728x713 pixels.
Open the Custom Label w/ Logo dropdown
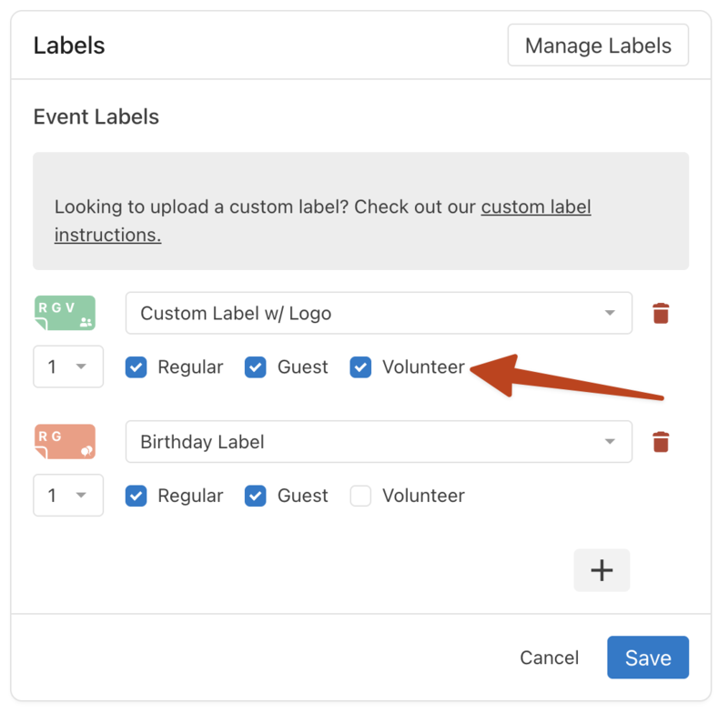pos(379,314)
